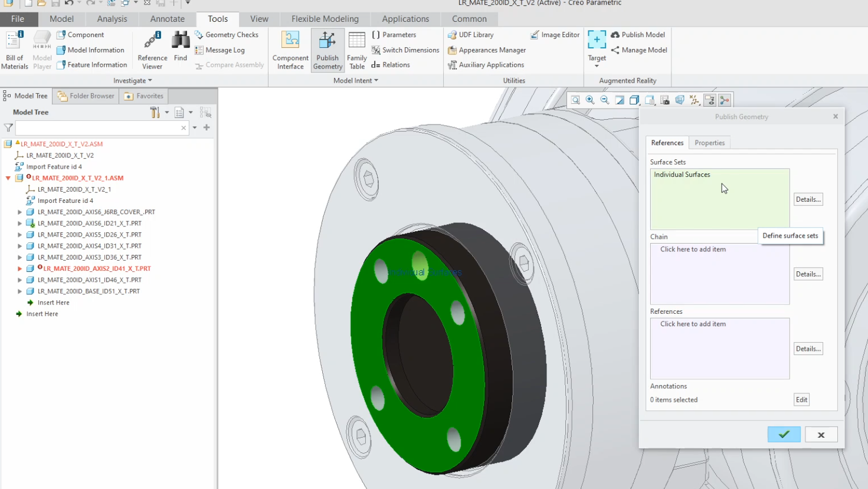This screenshot has width=868, height=489.
Task: Switch to Analysis ribbon tab
Action: click(x=112, y=19)
